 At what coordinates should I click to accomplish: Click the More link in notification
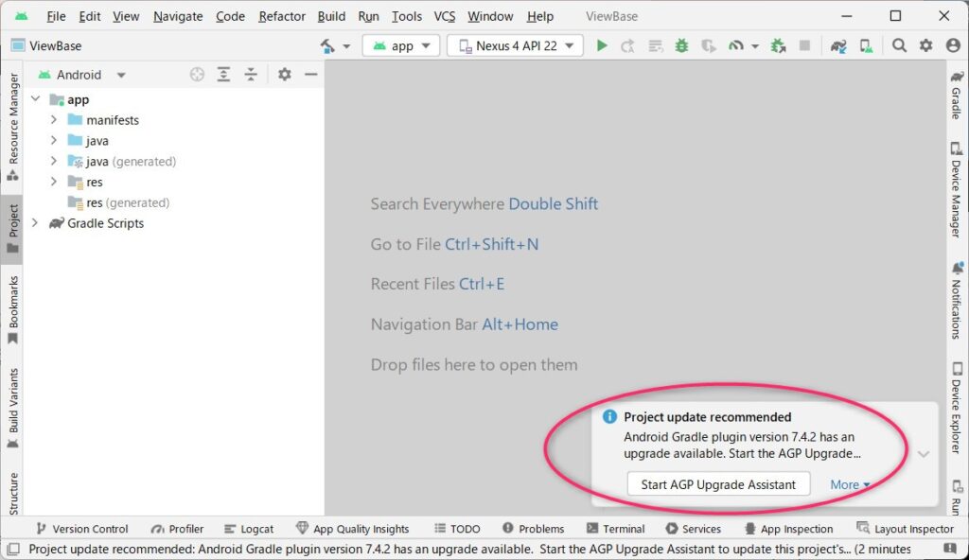pos(850,484)
